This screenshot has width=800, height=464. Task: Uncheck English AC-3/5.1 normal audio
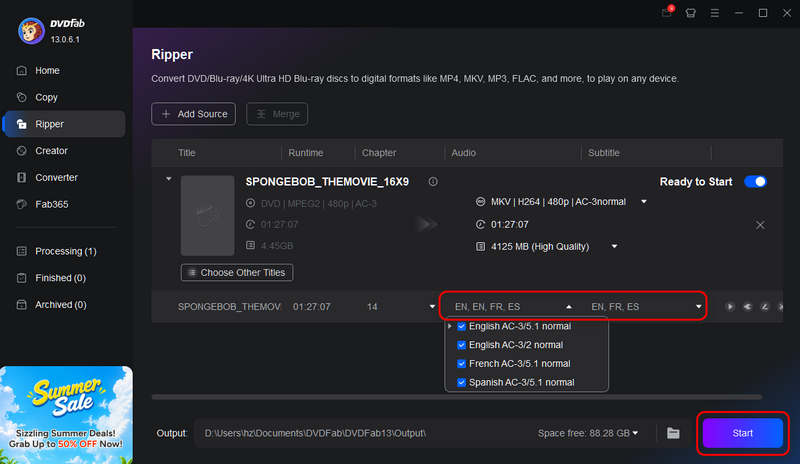tap(461, 326)
